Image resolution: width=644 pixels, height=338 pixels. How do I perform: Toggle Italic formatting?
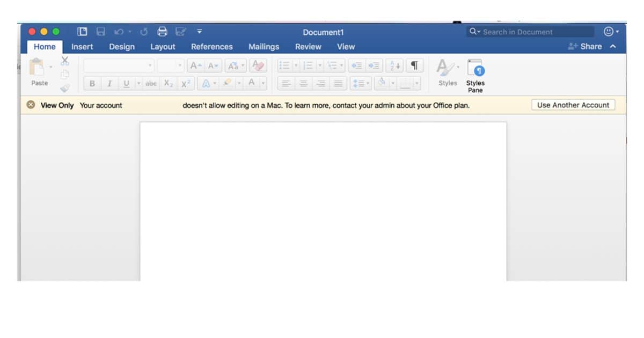click(x=109, y=84)
